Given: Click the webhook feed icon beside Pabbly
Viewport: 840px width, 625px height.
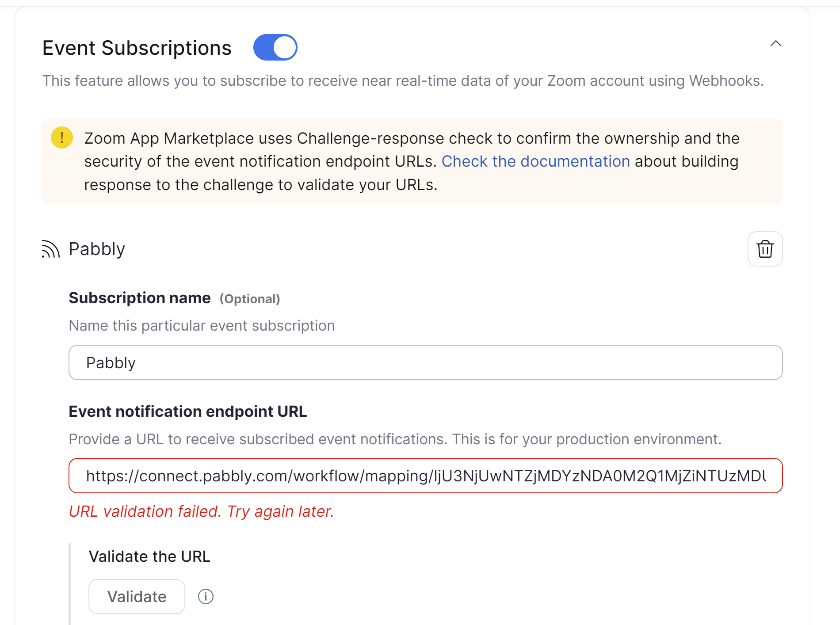Looking at the screenshot, I should [x=50, y=249].
